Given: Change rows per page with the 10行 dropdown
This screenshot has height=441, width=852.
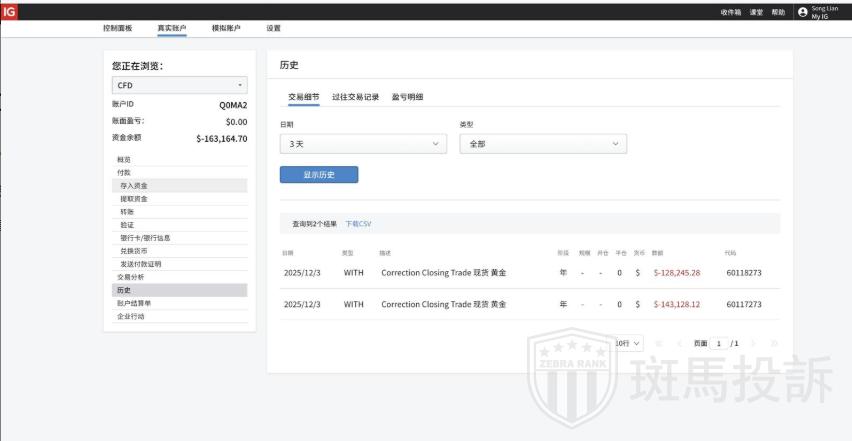Looking at the screenshot, I should click(628, 343).
